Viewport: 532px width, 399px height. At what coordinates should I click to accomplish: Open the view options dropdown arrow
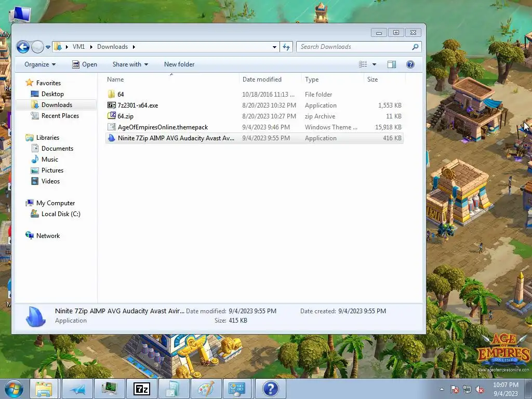pyautogui.click(x=374, y=64)
